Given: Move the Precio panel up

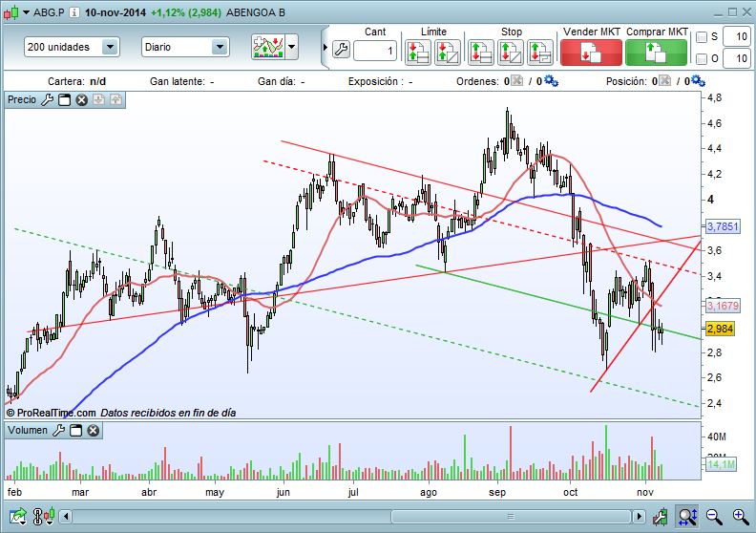Looking at the screenshot, I should coord(115,100).
